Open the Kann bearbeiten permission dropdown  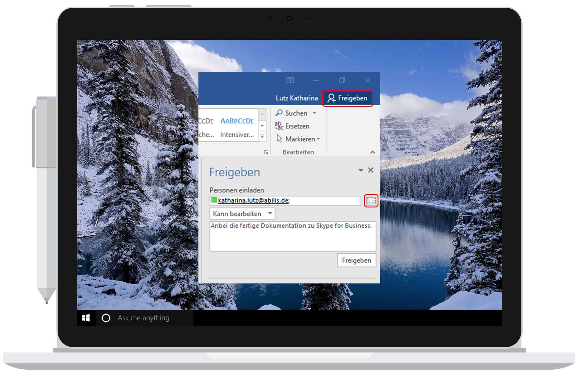coord(242,214)
